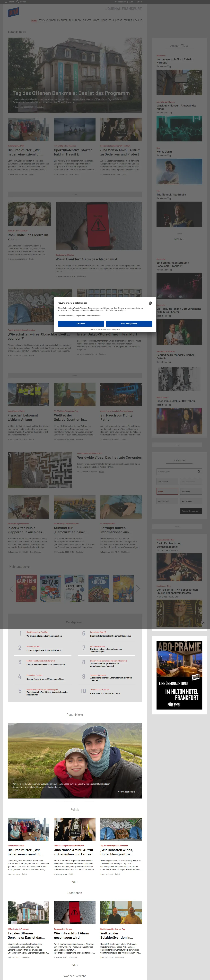Open the in Rhein-Main region dropdown
The width and height of the screenshot is (210, 980).
click(167, 501)
